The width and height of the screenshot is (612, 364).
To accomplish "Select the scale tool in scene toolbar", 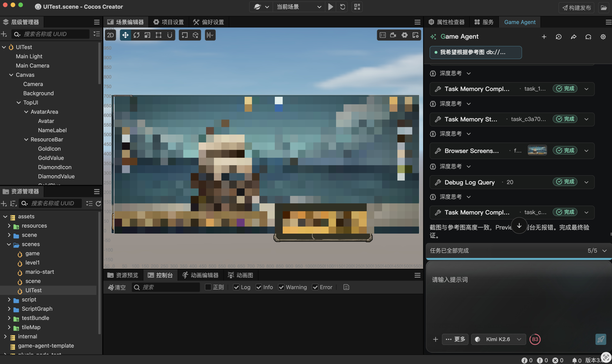I will (x=147, y=35).
